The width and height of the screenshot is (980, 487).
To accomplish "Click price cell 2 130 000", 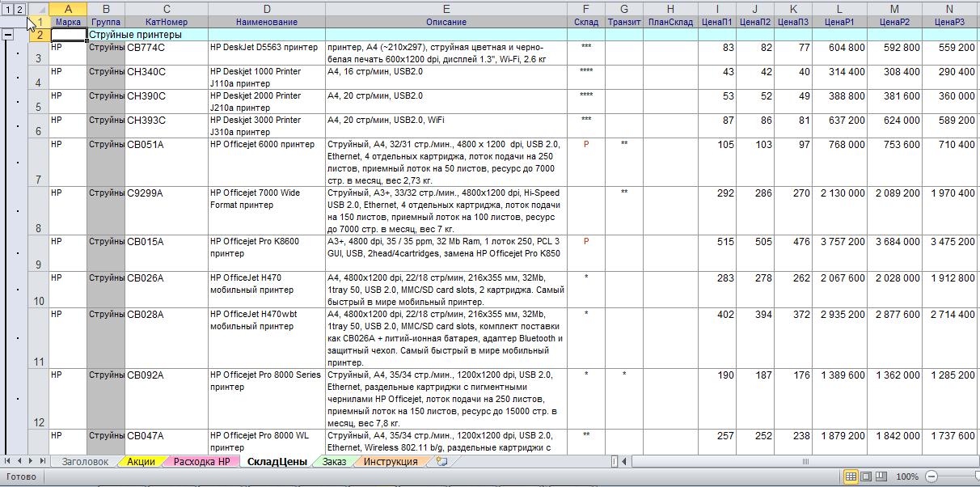I will click(839, 211).
